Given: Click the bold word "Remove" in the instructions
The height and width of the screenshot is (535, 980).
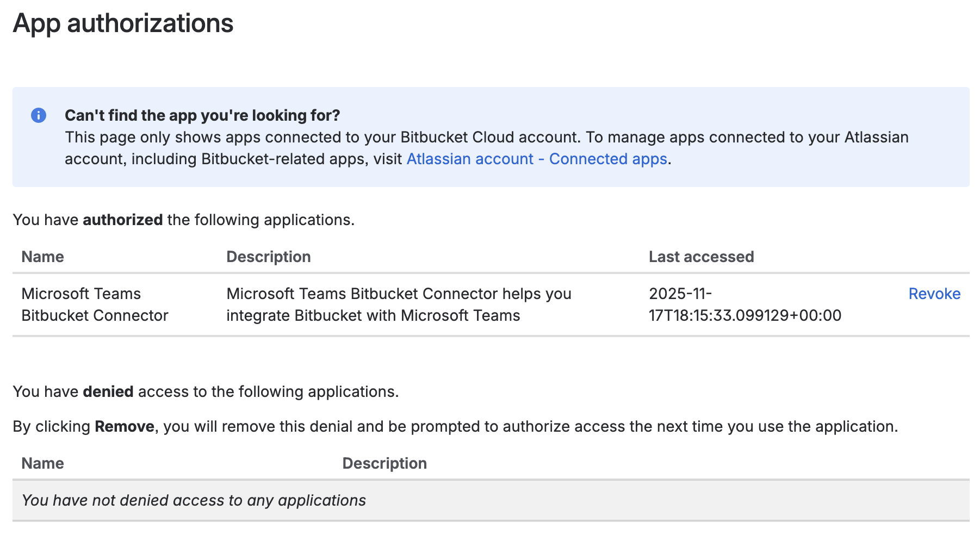Looking at the screenshot, I should pyautogui.click(x=124, y=426).
